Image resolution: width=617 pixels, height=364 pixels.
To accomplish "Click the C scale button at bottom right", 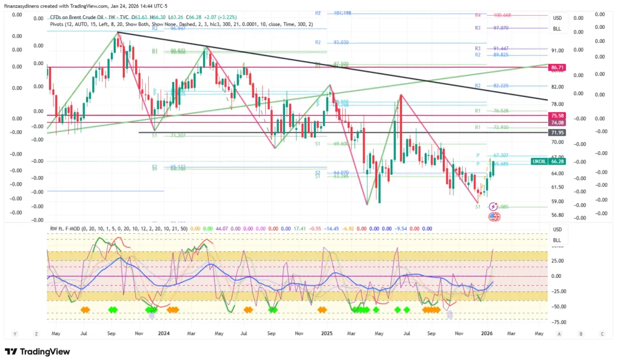I will [601, 333].
